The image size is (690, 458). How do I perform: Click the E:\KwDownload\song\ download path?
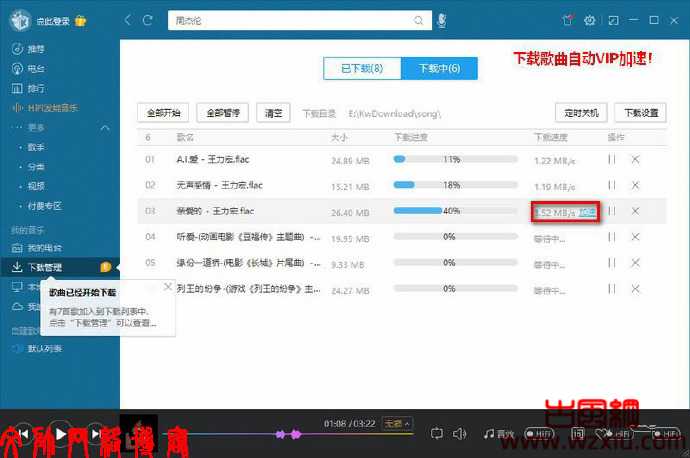[395, 114]
